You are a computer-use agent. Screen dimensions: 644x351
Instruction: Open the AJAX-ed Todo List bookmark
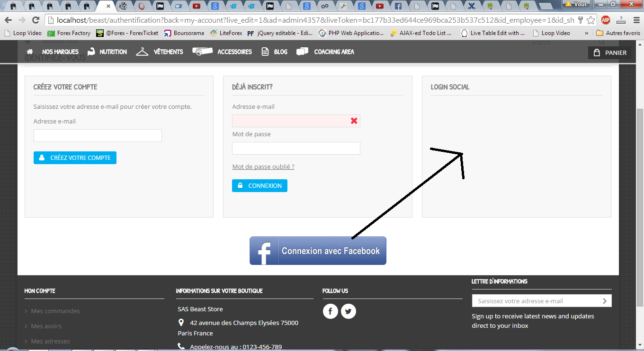click(421, 33)
